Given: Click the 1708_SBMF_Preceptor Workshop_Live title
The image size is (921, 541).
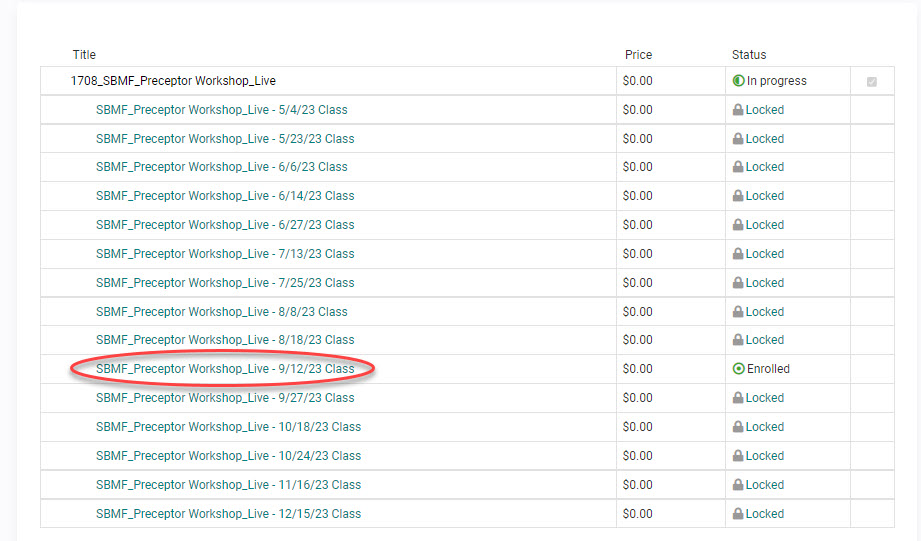Looking at the screenshot, I should pyautogui.click(x=173, y=81).
